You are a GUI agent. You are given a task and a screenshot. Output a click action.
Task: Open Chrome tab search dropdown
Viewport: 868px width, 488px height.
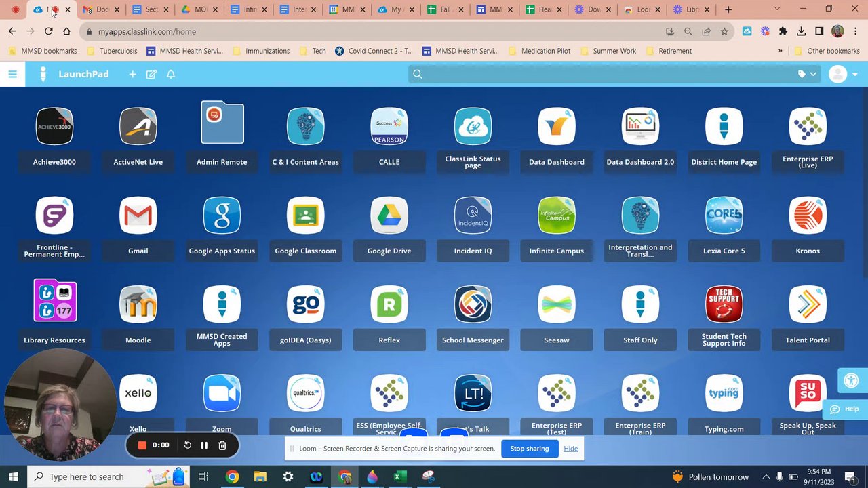tap(777, 9)
